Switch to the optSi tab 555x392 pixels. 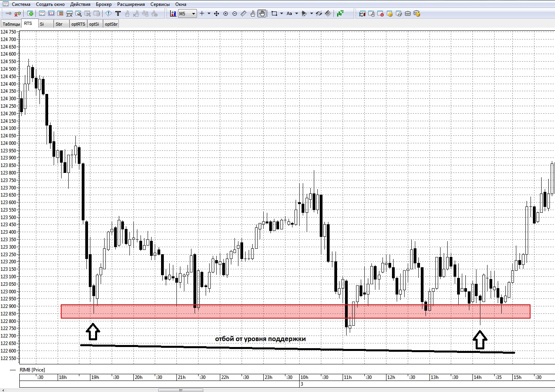[95, 24]
